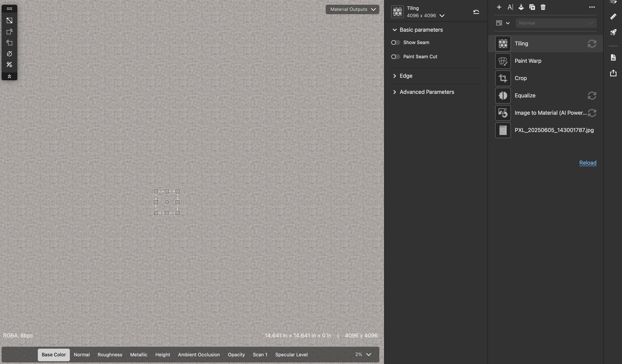Toggle the Show Seam switch
This screenshot has height=364, width=622.
coord(395,43)
